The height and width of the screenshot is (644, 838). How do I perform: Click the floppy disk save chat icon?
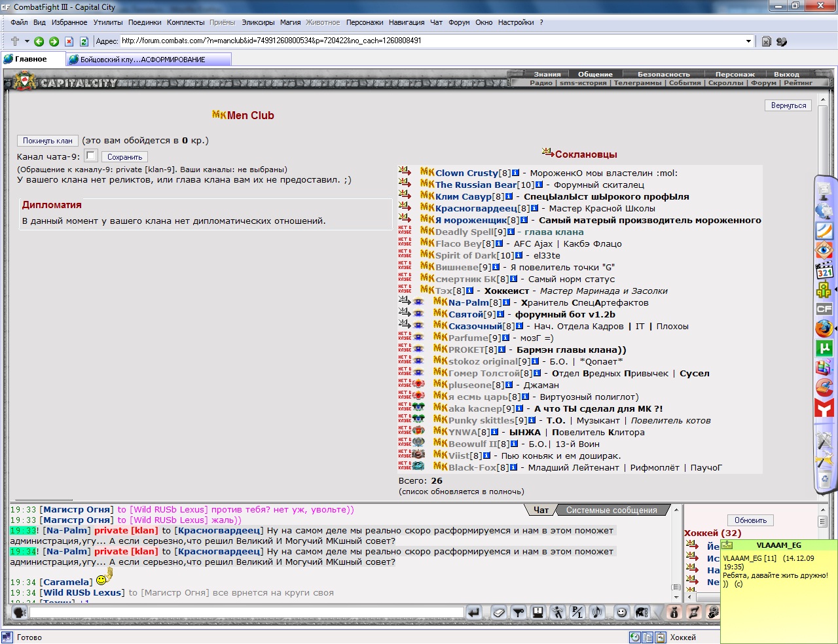pos(538,613)
